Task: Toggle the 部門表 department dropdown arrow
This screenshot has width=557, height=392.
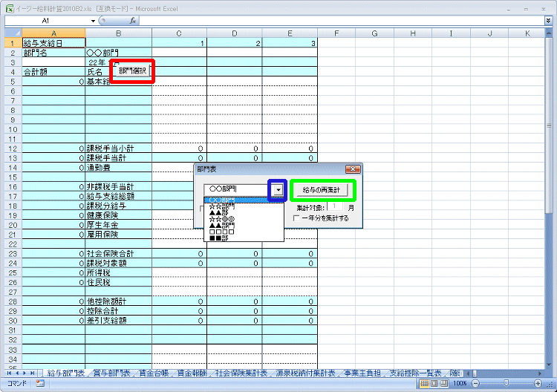Action: tap(278, 190)
